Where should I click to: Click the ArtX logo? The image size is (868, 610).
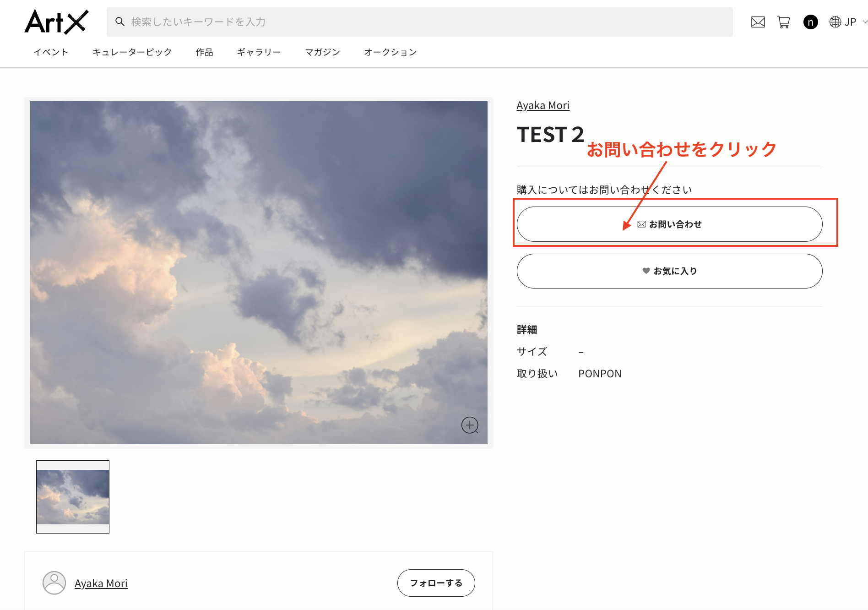56,22
